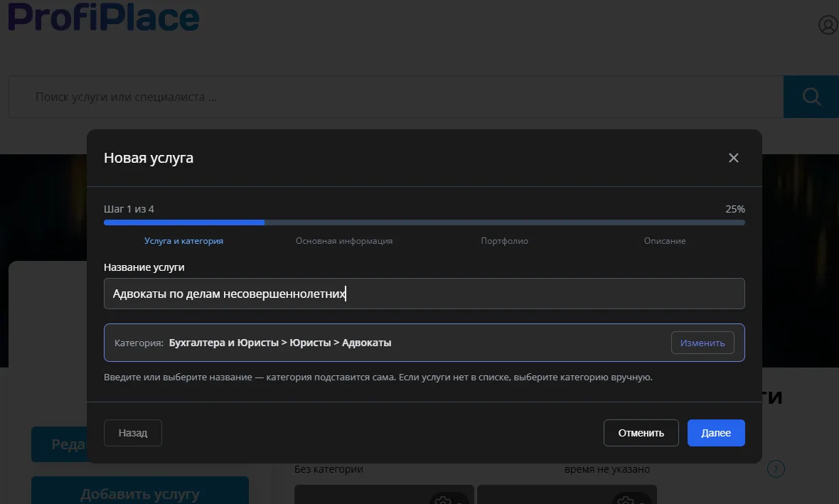839x504 pixels.
Task: Click the Назад button
Action: point(133,433)
